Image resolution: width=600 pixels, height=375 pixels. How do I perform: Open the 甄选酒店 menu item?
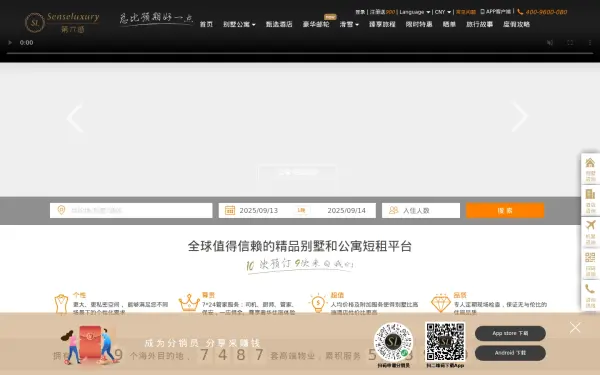[279, 24]
